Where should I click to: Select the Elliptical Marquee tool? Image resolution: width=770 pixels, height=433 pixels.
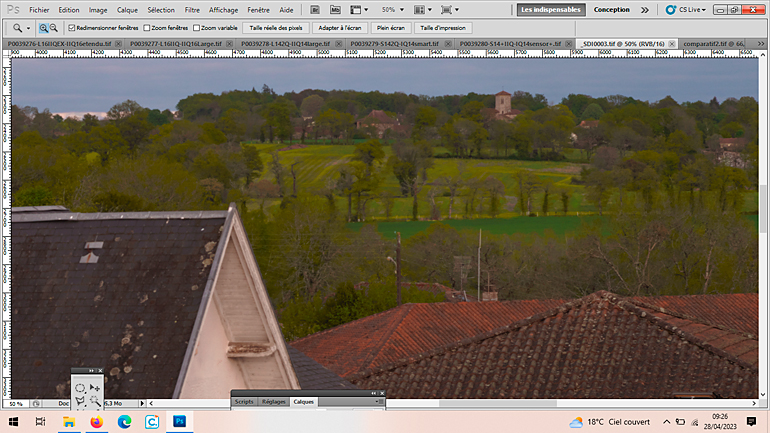pos(80,388)
